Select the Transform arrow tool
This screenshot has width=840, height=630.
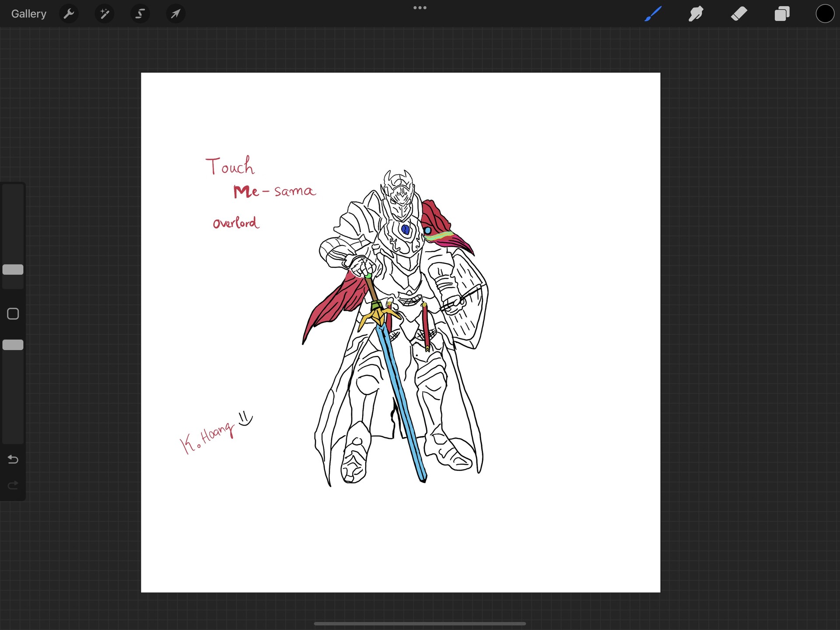click(x=176, y=14)
